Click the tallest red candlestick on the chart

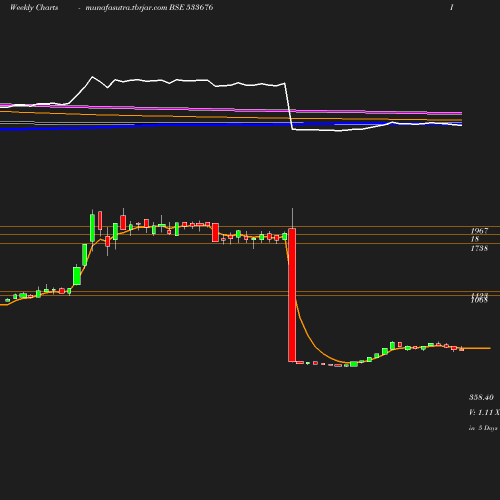point(292,295)
